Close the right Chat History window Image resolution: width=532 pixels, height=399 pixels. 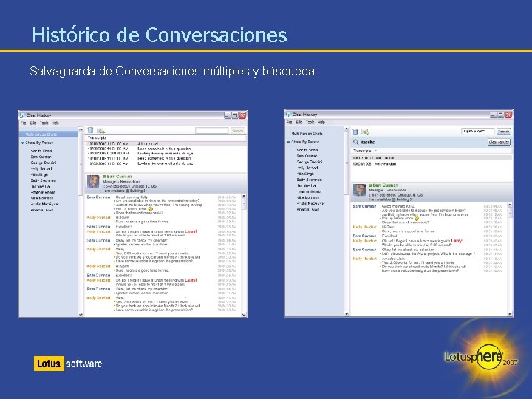(x=508, y=115)
